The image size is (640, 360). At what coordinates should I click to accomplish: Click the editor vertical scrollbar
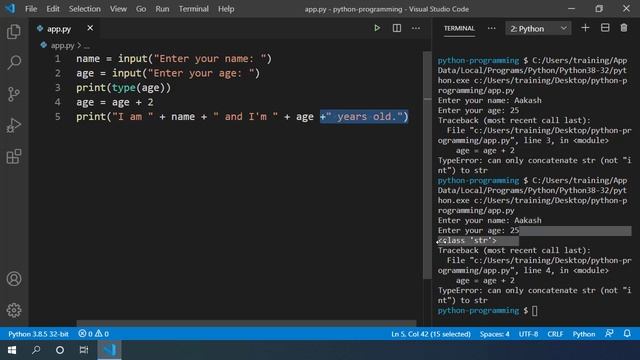click(x=427, y=165)
